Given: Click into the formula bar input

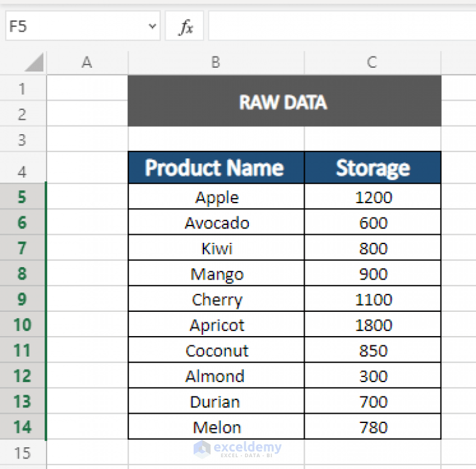Looking at the screenshot, I should coord(342,26).
